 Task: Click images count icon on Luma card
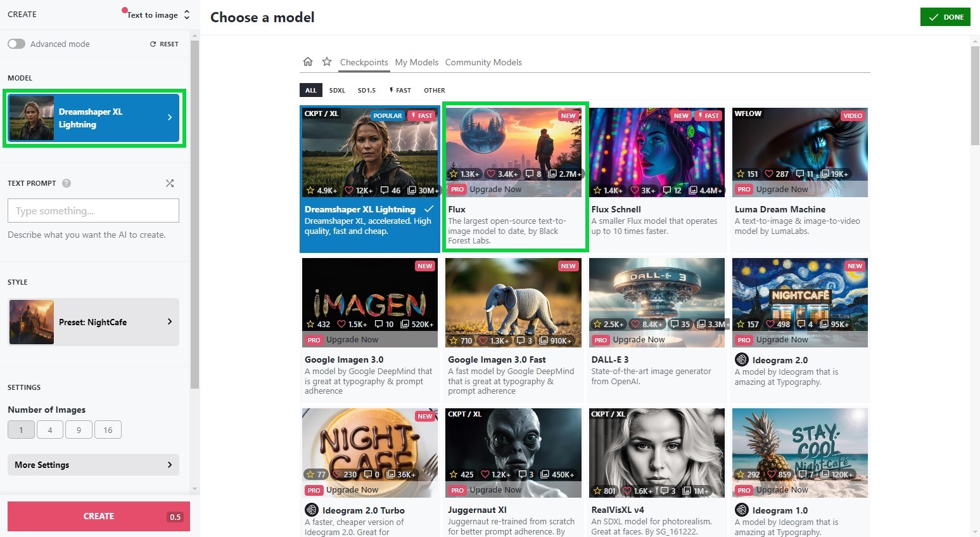[x=824, y=174]
